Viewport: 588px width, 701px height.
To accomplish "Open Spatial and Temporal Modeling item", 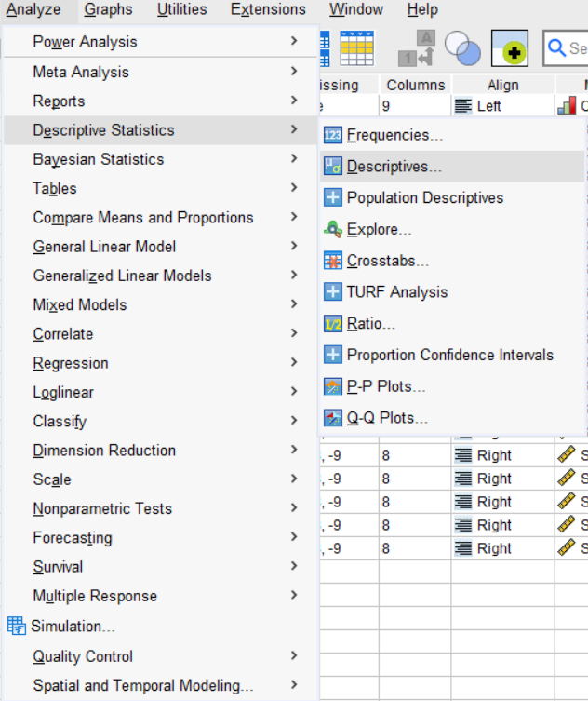I will pyautogui.click(x=160, y=685).
